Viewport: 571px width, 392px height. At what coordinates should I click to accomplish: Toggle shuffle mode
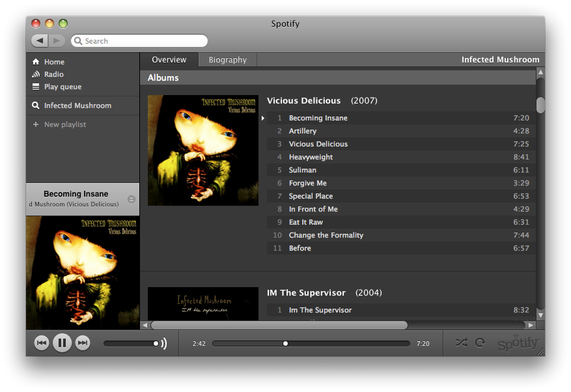pos(462,343)
